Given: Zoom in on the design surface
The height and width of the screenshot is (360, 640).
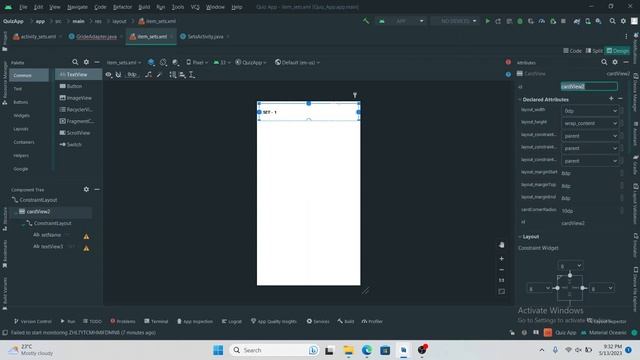Looking at the screenshot, I should tap(502, 258).
